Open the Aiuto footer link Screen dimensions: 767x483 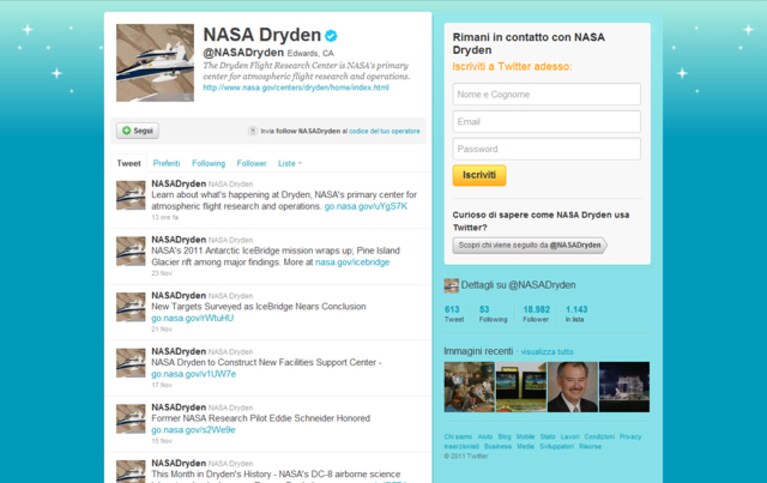tap(485, 437)
